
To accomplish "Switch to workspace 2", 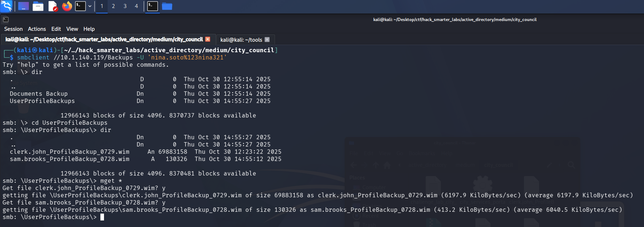I will (113, 6).
